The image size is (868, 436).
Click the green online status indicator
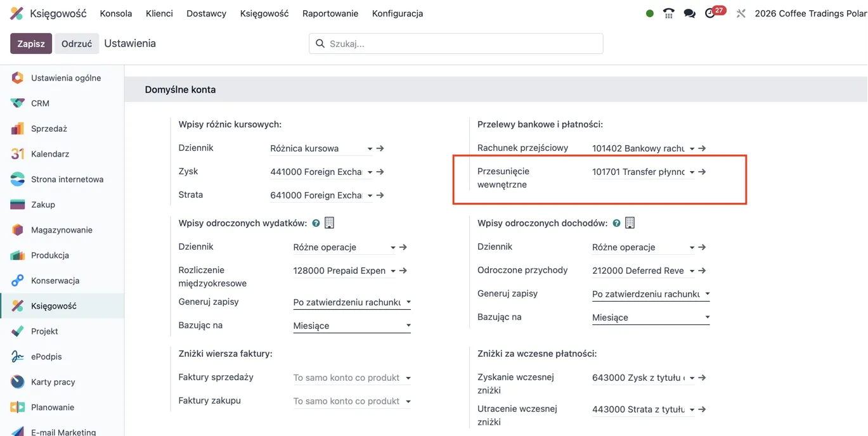[x=650, y=13]
